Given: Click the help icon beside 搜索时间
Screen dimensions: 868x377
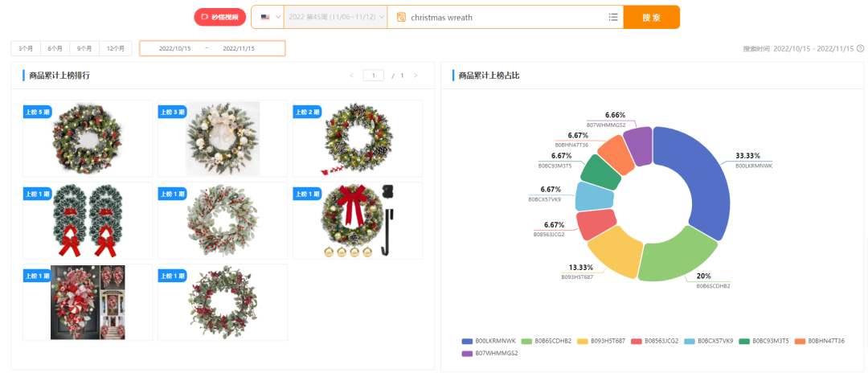Looking at the screenshot, I should [x=860, y=49].
